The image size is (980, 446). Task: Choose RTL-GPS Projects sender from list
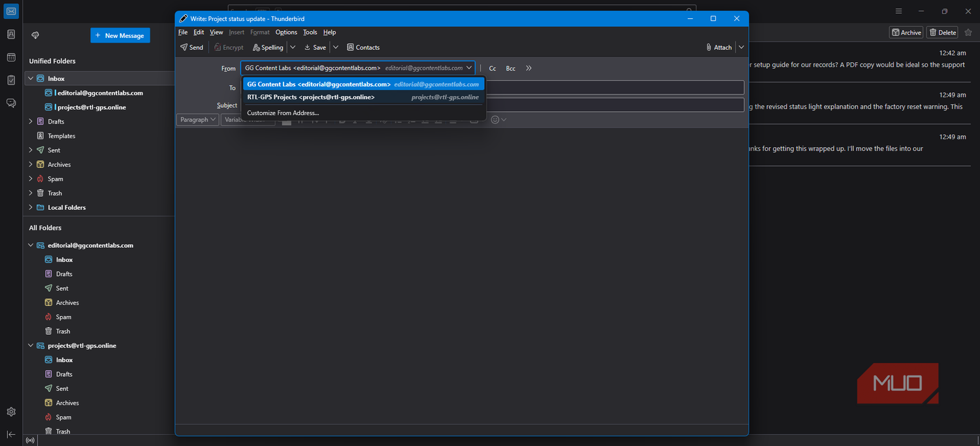(x=363, y=97)
